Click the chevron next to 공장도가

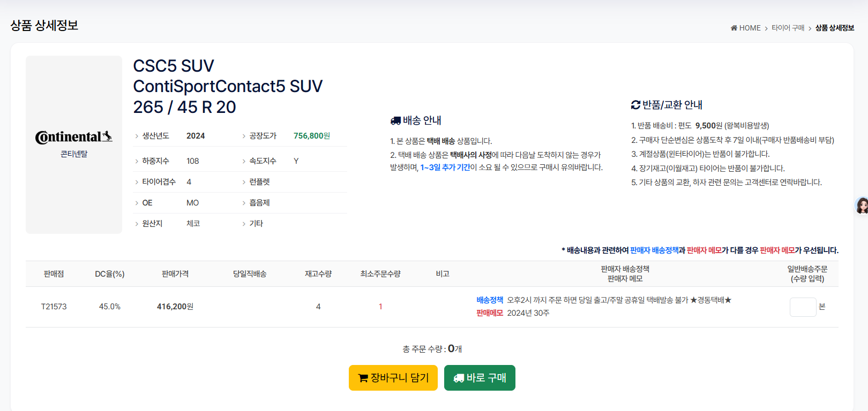pos(244,136)
